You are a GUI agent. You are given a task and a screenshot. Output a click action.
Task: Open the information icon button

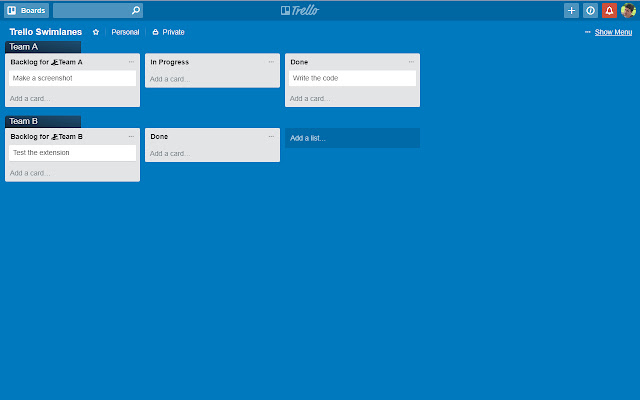pyautogui.click(x=590, y=11)
